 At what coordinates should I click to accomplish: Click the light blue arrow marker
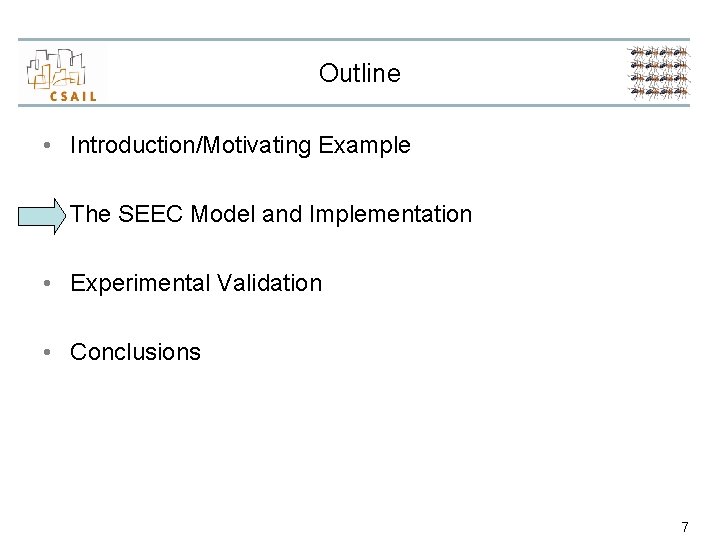44,215
